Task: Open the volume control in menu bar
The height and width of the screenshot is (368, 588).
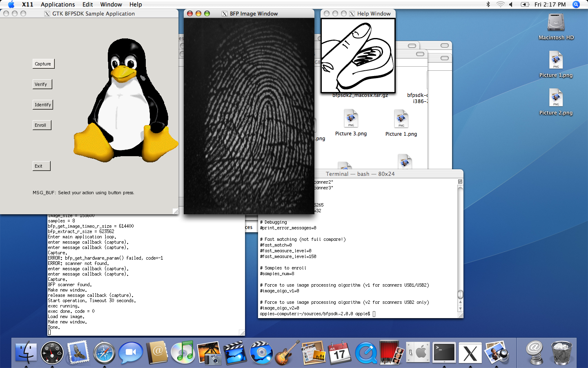Action: coord(511,4)
